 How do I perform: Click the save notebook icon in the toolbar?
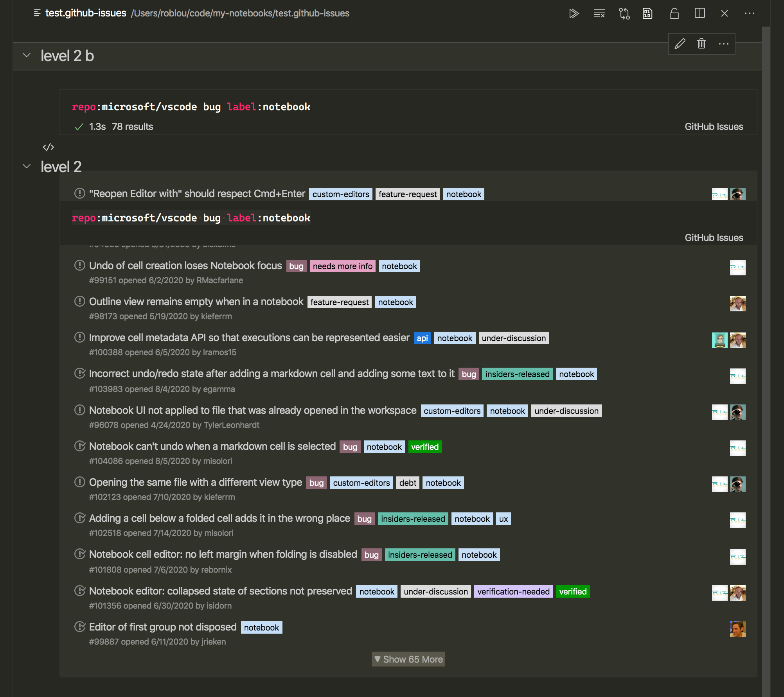648,14
